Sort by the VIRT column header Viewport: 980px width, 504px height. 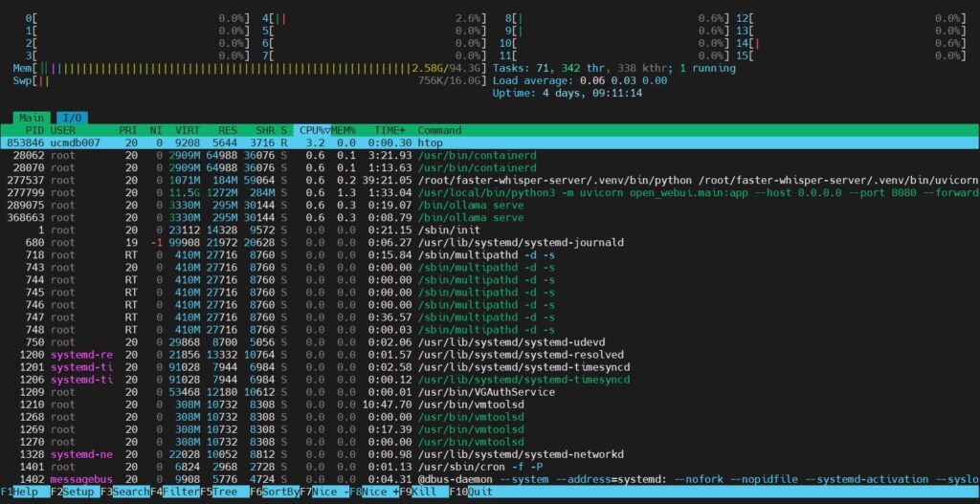coord(188,130)
